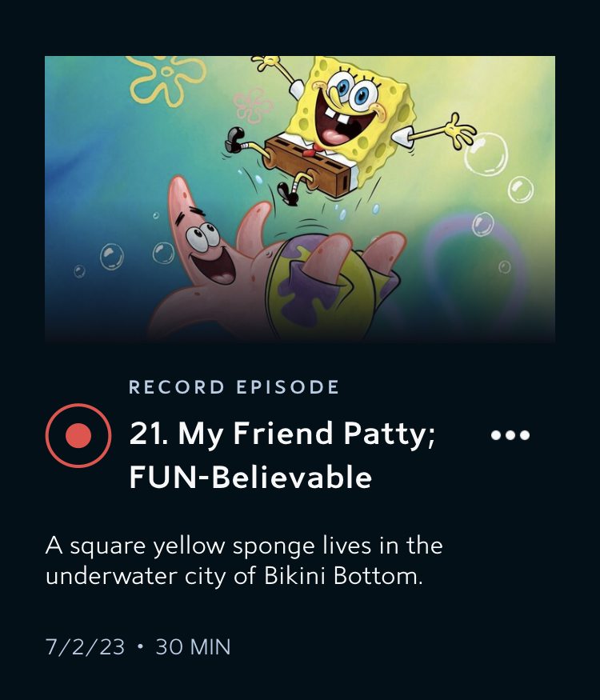Screen dimensions: 600x700
Task: Click the large bubble near SpongeBob's hand
Action: coord(486,154)
